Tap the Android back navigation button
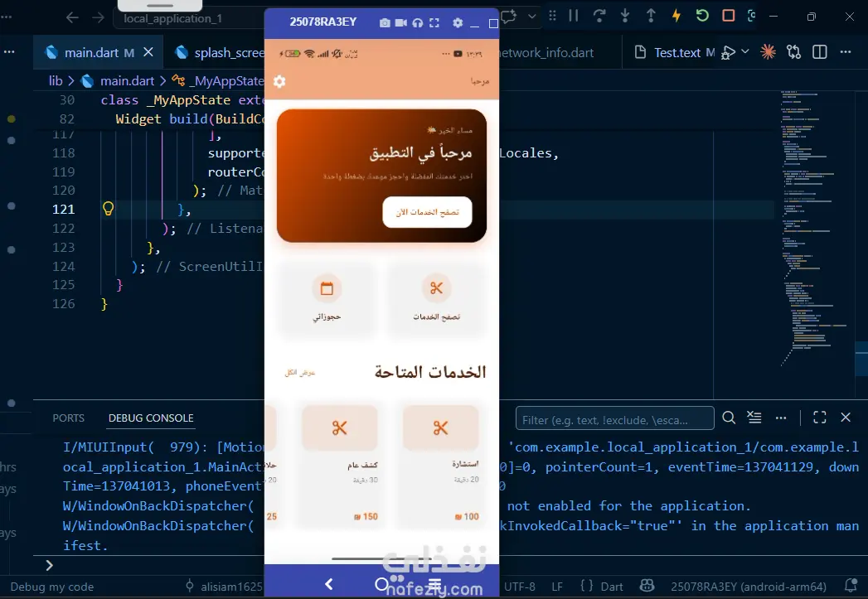 click(329, 584)
